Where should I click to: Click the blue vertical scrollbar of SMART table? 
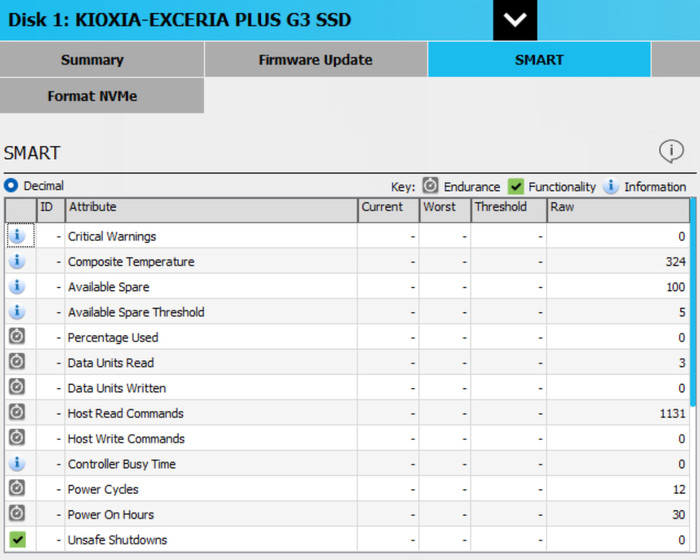coord(693,301)
